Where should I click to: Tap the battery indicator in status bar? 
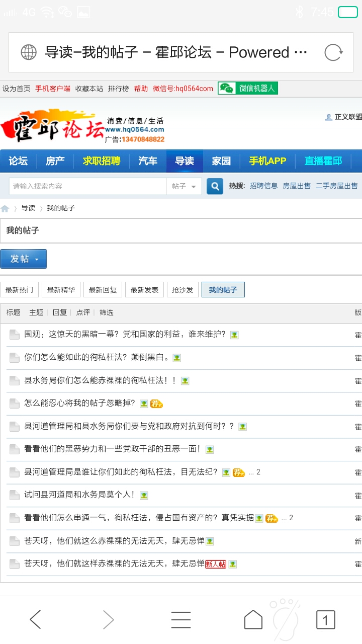click(348, 12)
